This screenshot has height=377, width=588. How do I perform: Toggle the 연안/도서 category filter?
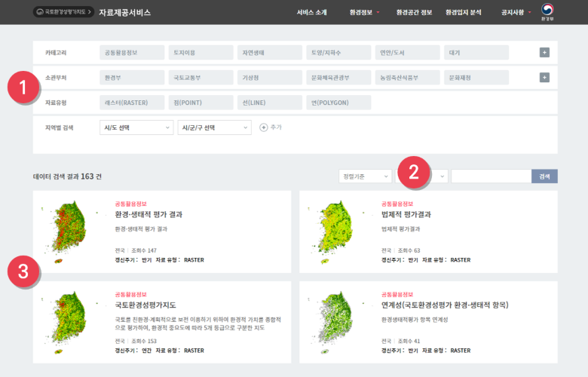408,53
